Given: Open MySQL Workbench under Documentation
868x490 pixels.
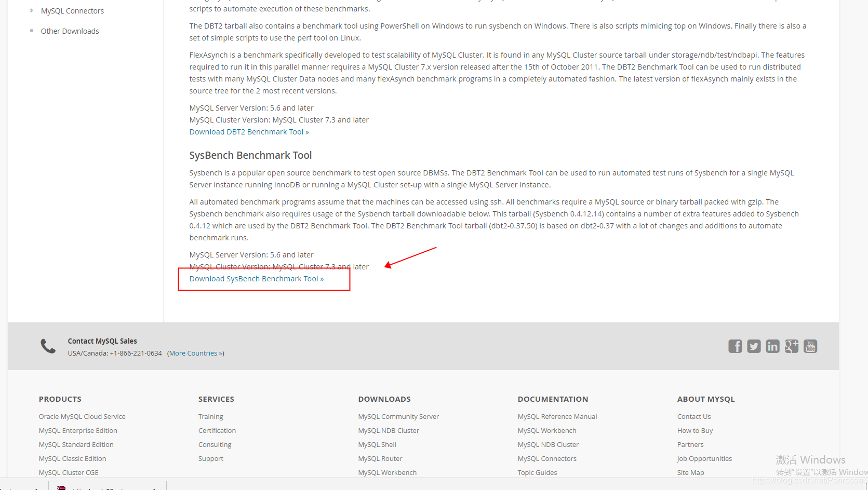Looking at the screenshot, I should pyautogui.click(x=547, y=431).
